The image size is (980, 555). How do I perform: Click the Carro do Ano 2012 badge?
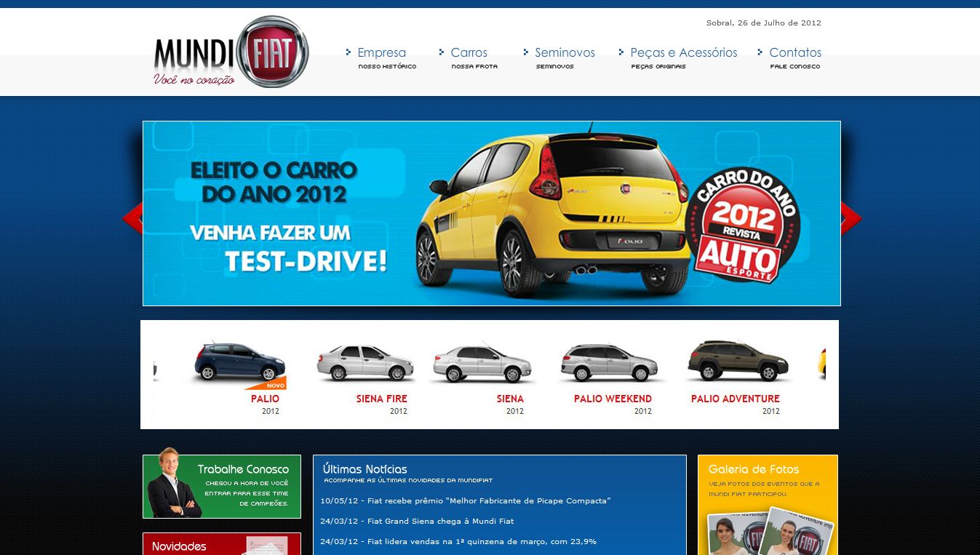pos(742,227)
